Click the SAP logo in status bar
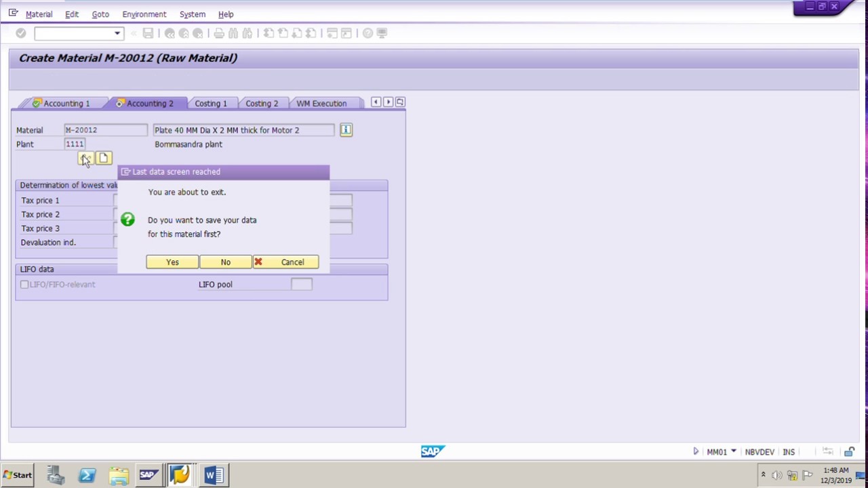868x488 pixels. click(x=433, y=451)
